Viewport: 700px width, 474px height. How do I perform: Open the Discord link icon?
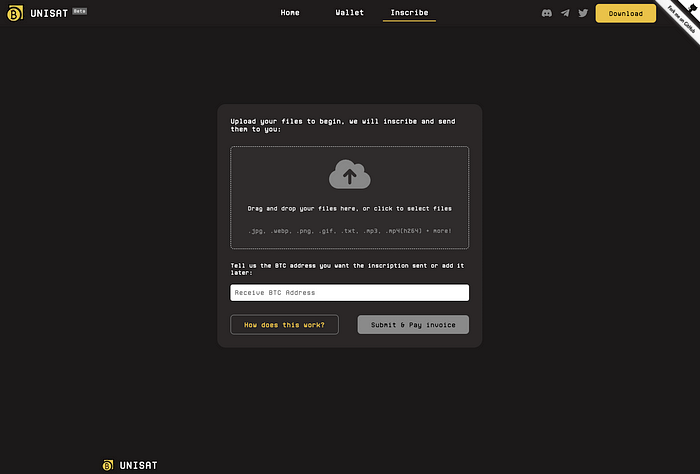pos(546,13)
